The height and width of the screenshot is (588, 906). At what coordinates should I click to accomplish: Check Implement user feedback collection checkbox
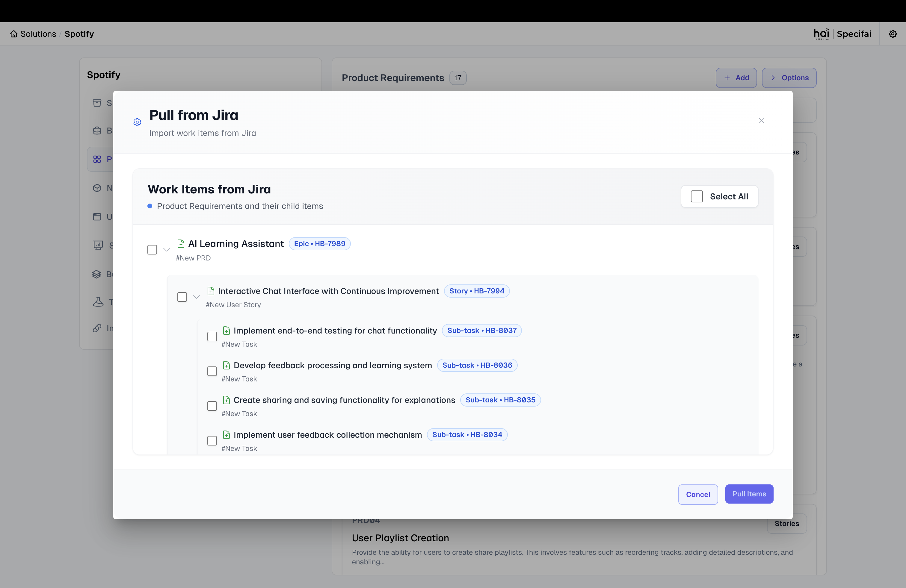[x=212, y=440]
